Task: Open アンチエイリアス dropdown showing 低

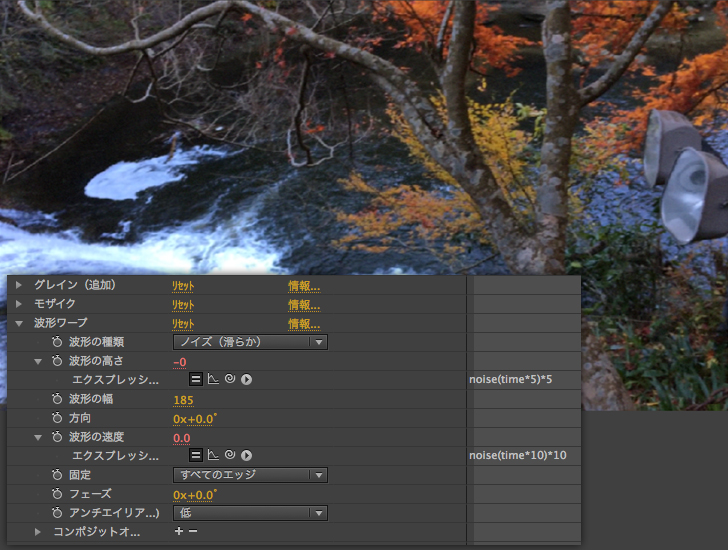Action: [x=250, y=513]
